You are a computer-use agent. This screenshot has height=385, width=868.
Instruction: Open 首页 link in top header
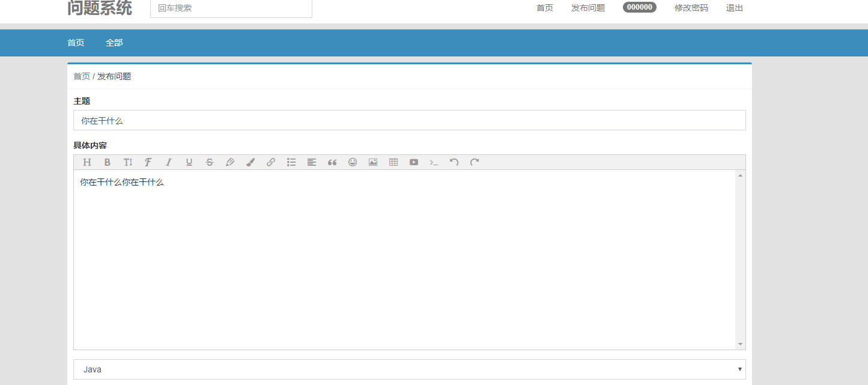click(545, 8)
